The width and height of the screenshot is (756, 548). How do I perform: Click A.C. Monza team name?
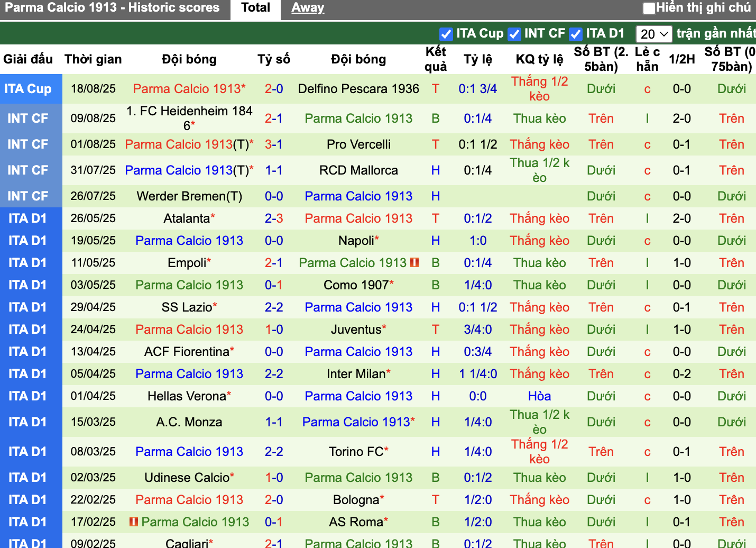pos(189,422)
